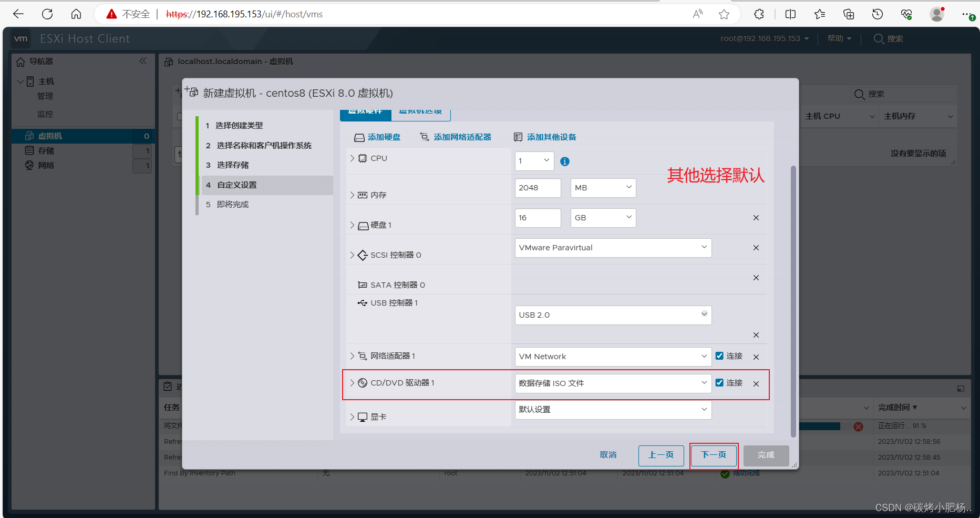
Task: Expand the 硬盘 1 settings row
Action: [x=352, y=225]
